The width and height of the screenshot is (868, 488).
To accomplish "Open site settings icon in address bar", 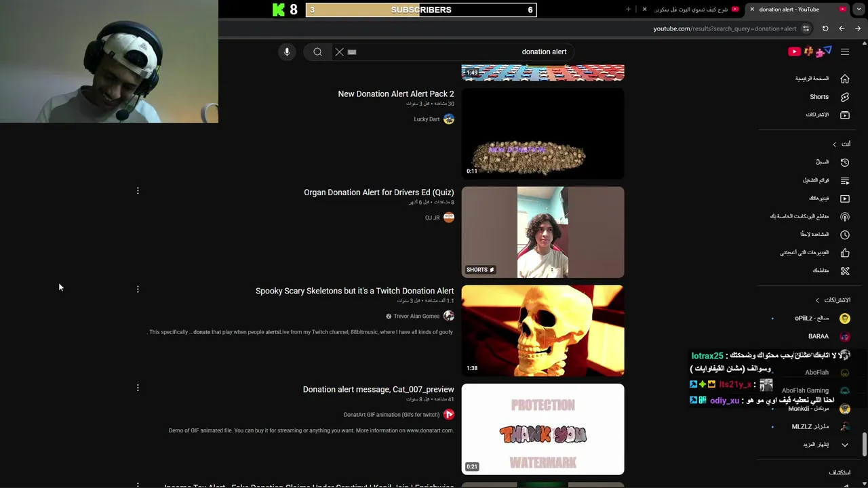I will 806,28.
